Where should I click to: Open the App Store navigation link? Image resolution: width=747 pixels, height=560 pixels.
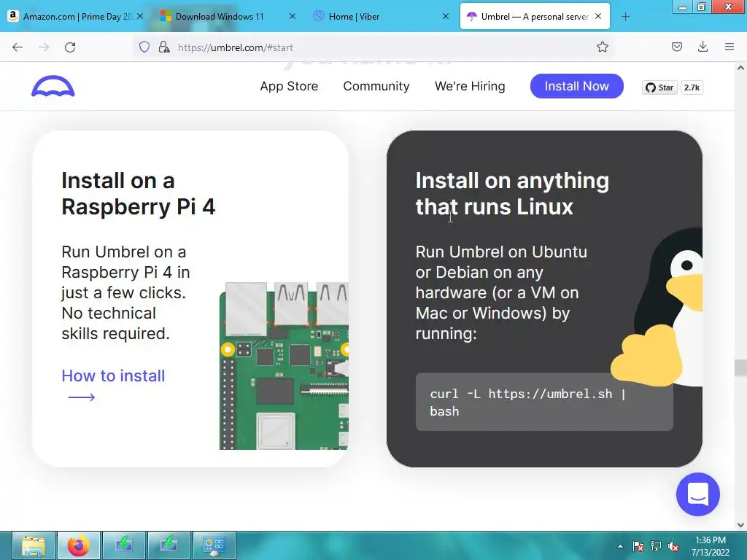click(289, 86)
